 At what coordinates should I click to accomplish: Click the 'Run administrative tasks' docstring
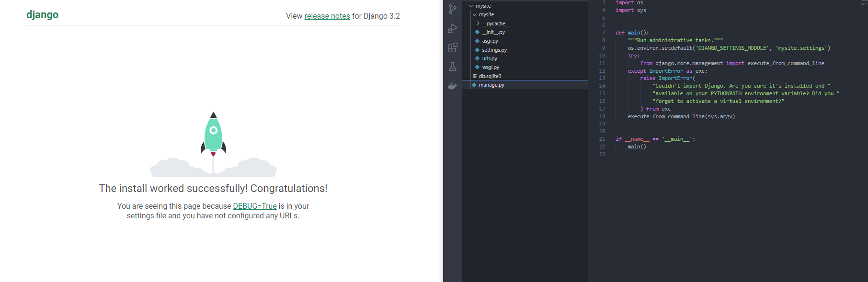[675, 40]
